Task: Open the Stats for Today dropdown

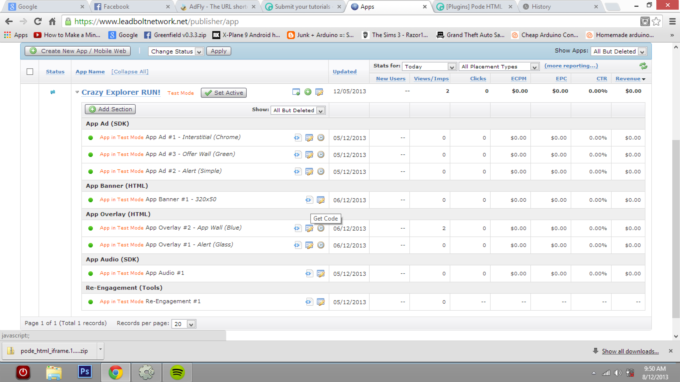Action: (429, 66)
